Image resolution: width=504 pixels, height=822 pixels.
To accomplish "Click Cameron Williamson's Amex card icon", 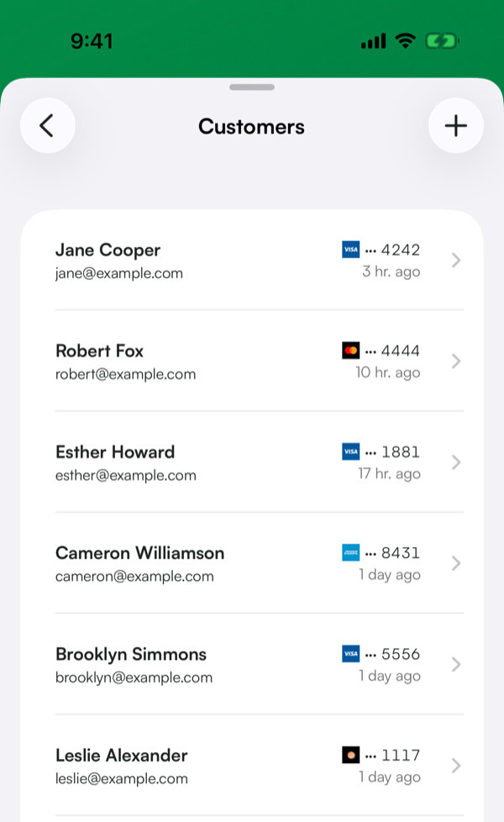I will click(x=350, y=552).
